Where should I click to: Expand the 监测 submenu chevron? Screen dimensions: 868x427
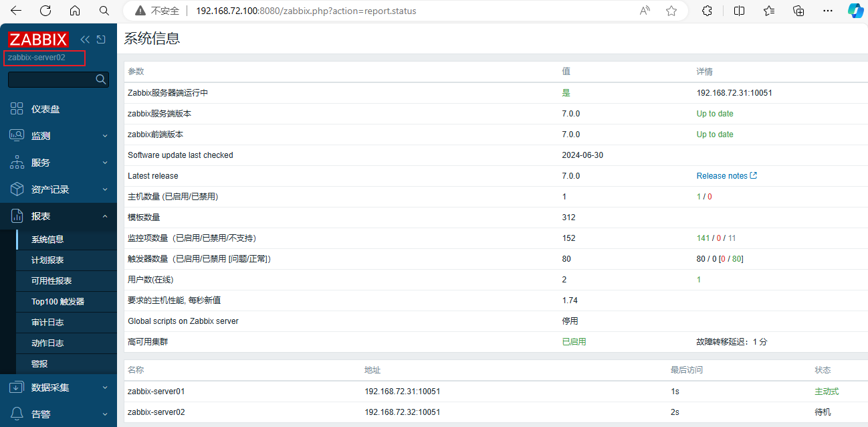click(x=105, y=135)
